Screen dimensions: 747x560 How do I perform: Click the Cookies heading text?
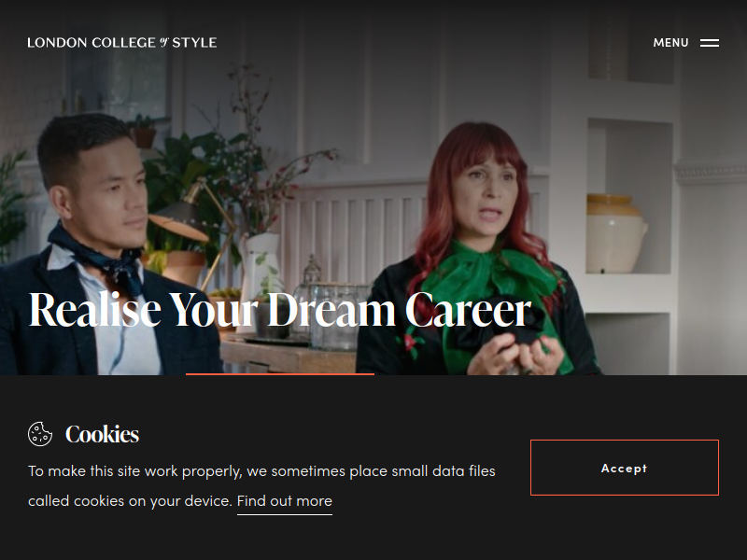tap(102, 434)
